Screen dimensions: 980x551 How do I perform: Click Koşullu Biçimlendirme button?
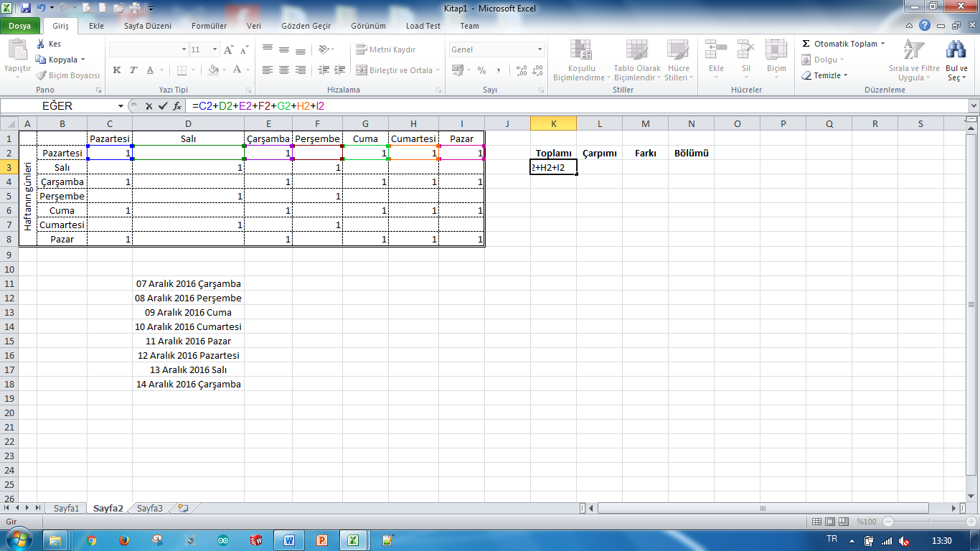click(581, 60)
